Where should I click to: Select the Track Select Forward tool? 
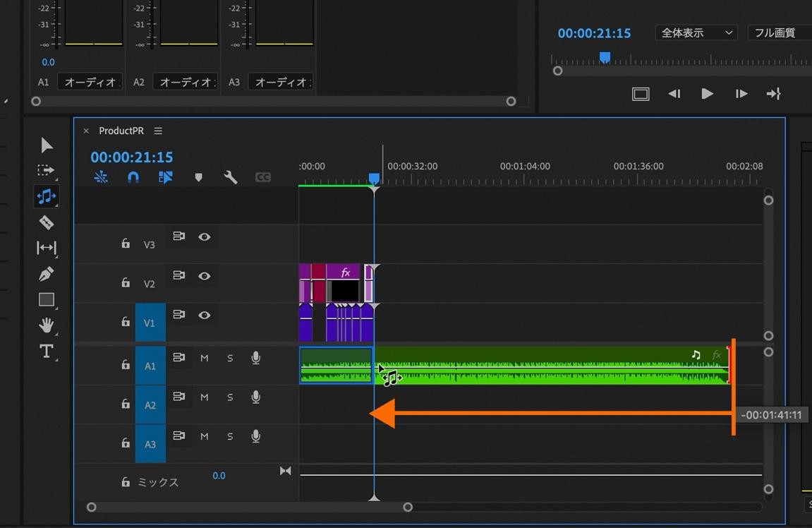click(46, 171)
